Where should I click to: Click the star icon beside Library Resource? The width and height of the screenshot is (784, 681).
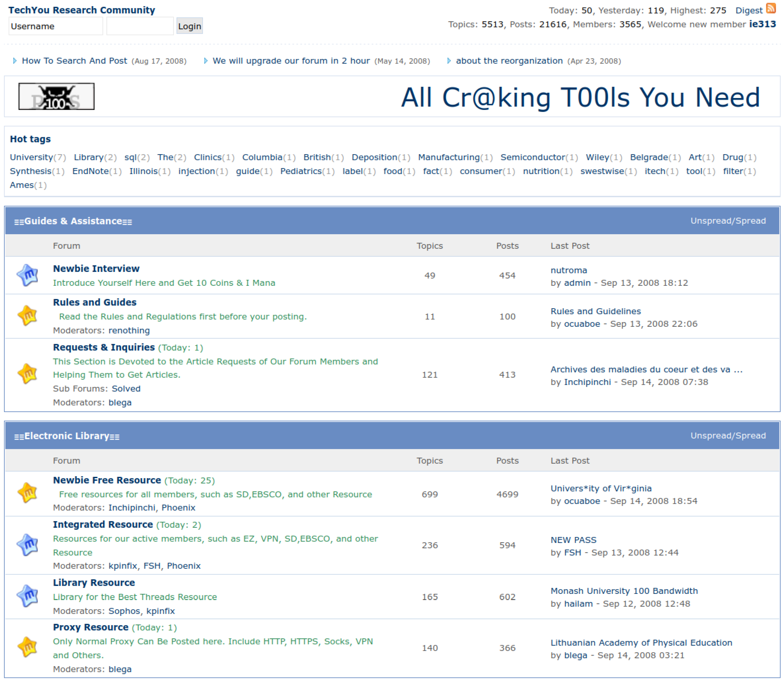pyautogui.click(x=27, y=596)
